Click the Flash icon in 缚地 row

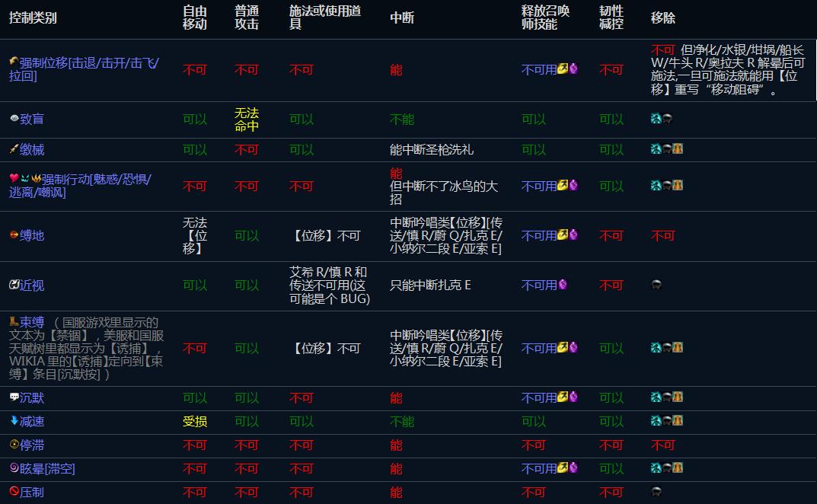tap(562, 234)
